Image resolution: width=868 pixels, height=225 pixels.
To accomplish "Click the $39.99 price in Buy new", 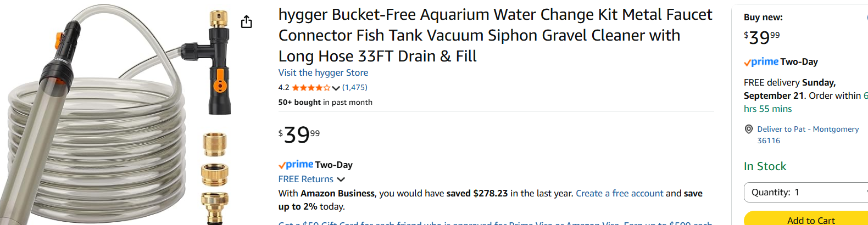I will [761, 37].
